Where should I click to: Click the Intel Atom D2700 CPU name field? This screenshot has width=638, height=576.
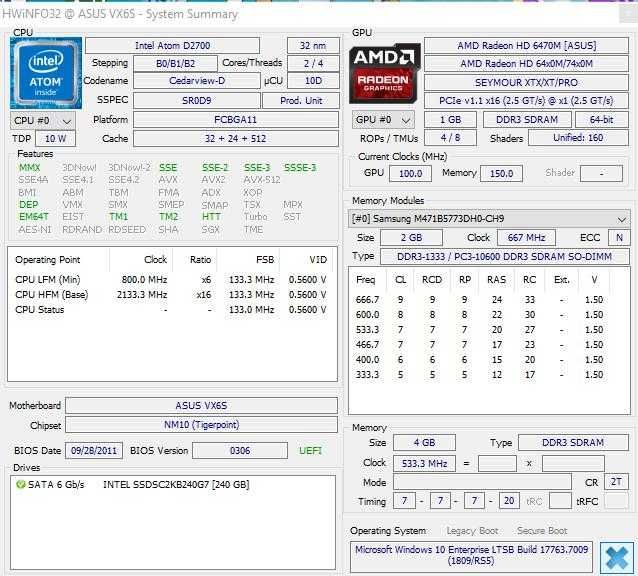173,46
